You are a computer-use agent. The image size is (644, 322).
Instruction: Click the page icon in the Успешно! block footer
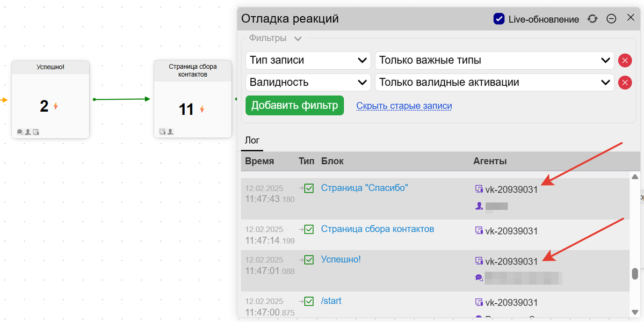point(35,131)
